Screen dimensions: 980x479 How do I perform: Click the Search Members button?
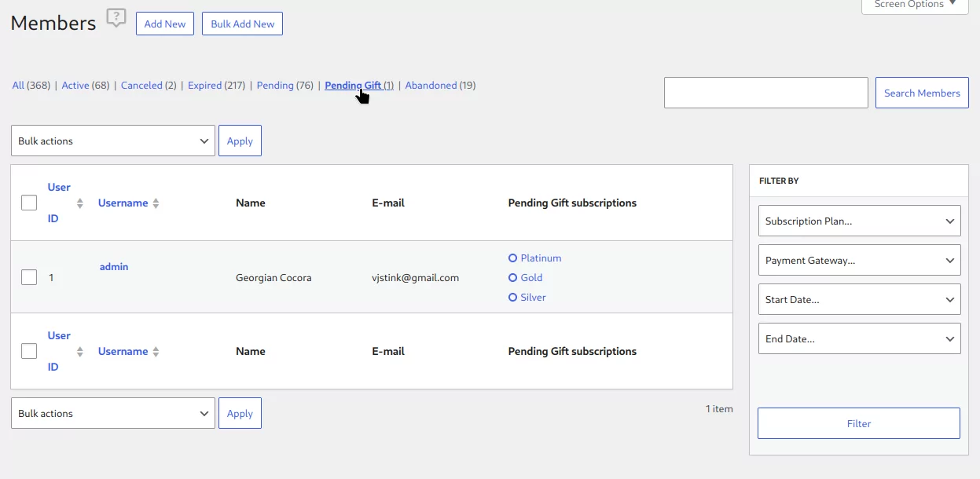point(922,93)
